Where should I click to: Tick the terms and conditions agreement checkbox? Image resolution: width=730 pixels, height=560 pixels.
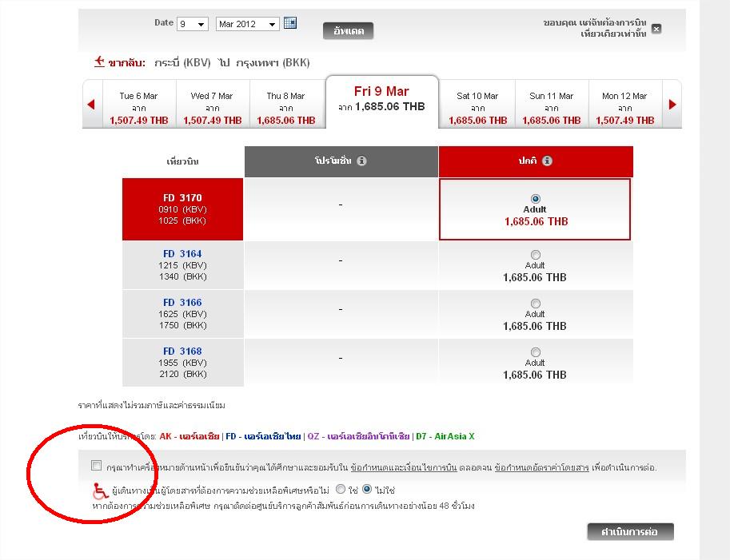click(97, 466)
